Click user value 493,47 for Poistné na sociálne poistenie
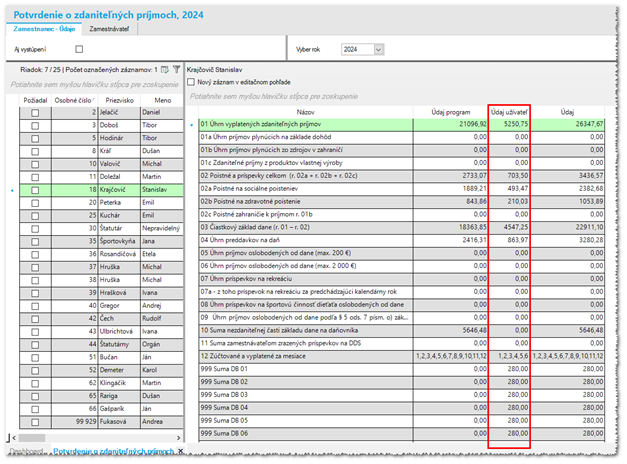 click(509, 189)
